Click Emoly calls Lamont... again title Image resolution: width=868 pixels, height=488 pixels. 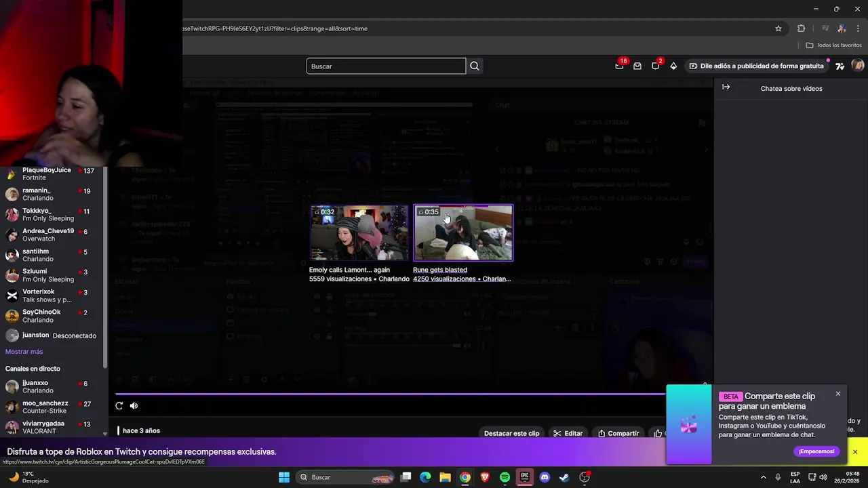click(349, 270)
